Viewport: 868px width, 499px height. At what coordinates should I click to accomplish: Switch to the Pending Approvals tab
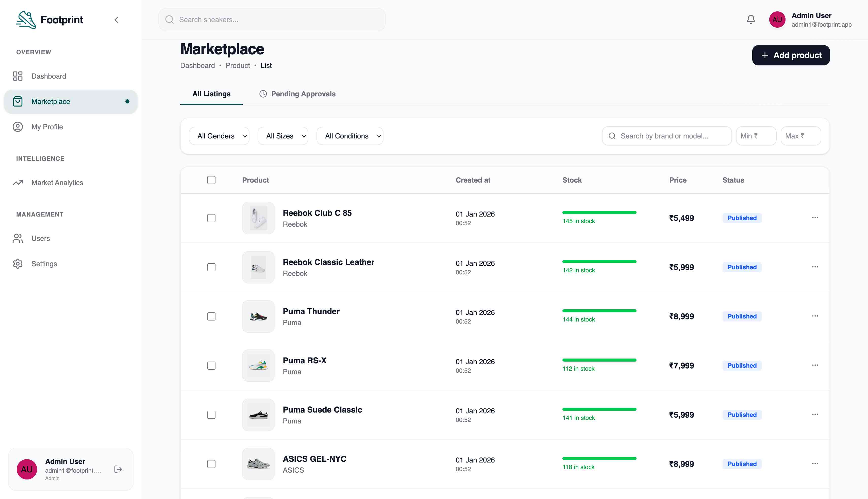coord(297,94)
